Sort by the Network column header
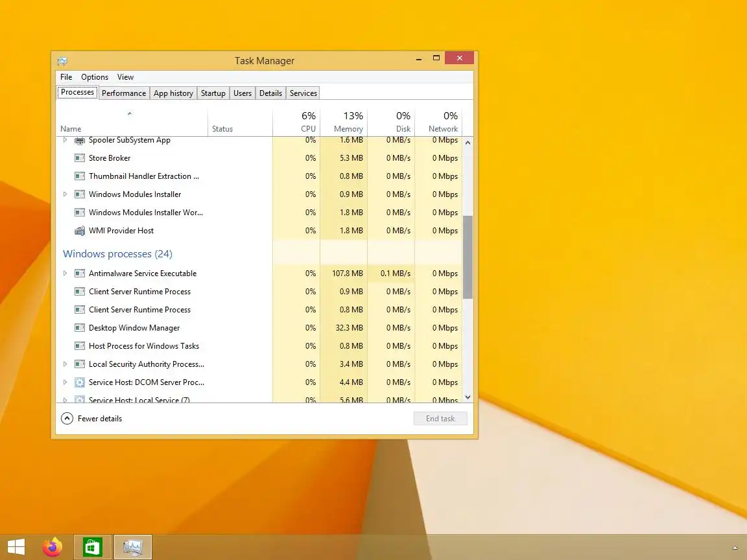 pos(438,122)
